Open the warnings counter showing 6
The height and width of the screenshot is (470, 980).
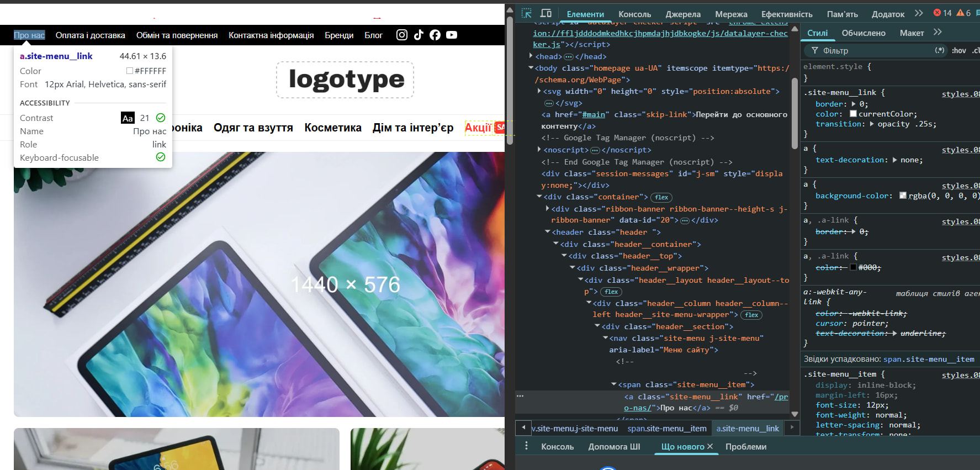tap(964, 13)
